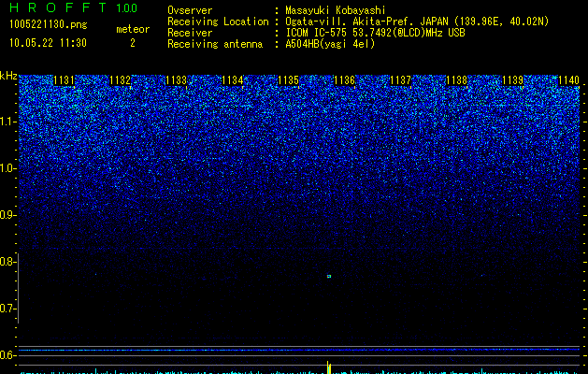Screen dimensions: 588x374
Task: Click the meteor count value 2
Action: click(x=133, y=43)
